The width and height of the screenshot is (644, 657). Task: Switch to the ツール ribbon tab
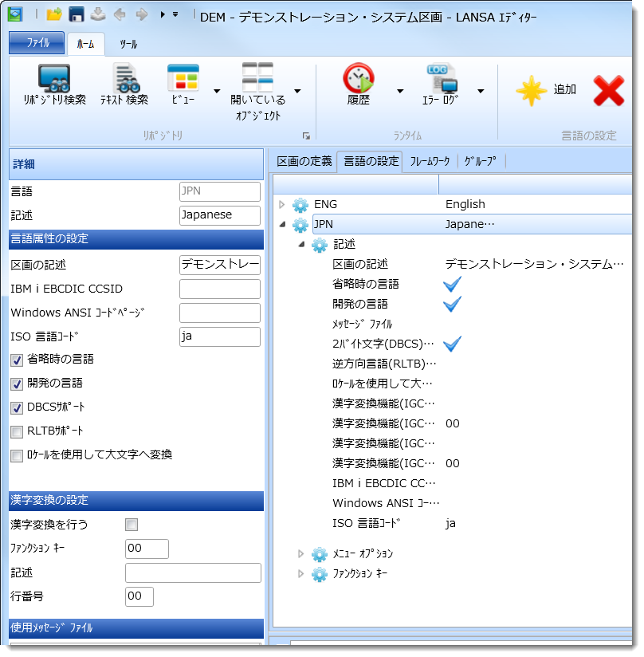pos(128,44)
